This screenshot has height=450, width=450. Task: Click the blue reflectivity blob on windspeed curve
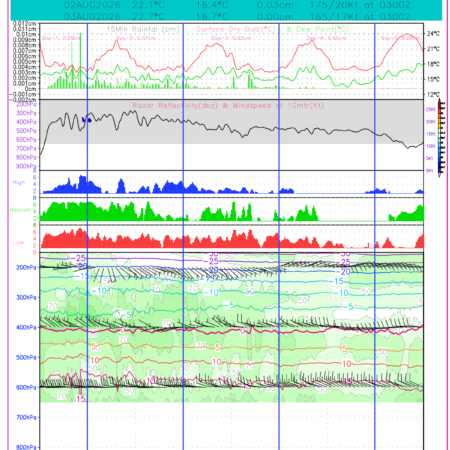pyautogui.click(x=87, y=119)
